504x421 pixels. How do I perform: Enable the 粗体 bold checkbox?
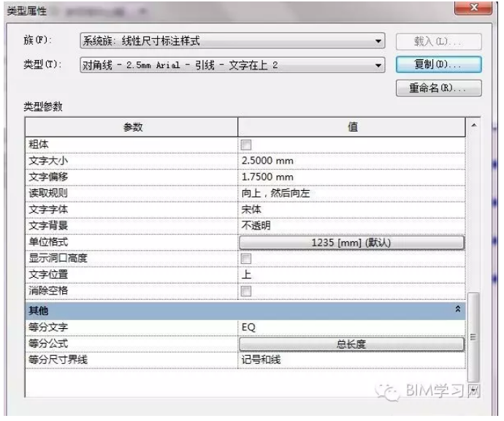pos(246,145)
